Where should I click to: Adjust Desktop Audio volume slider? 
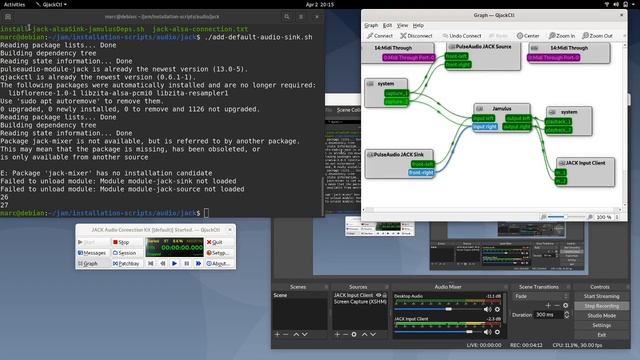438,309
